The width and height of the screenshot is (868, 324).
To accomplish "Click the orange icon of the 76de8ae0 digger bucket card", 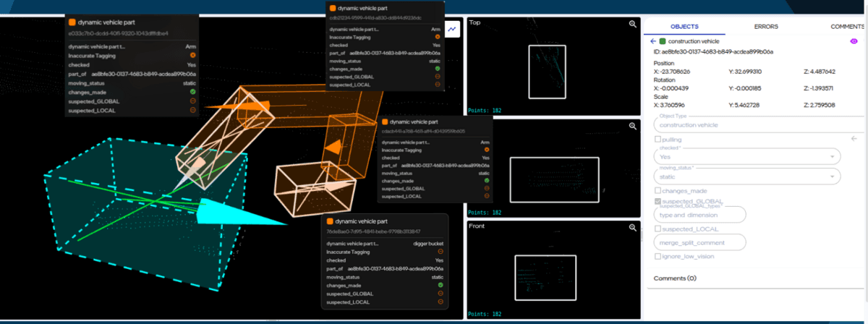I will coord(330,221).
